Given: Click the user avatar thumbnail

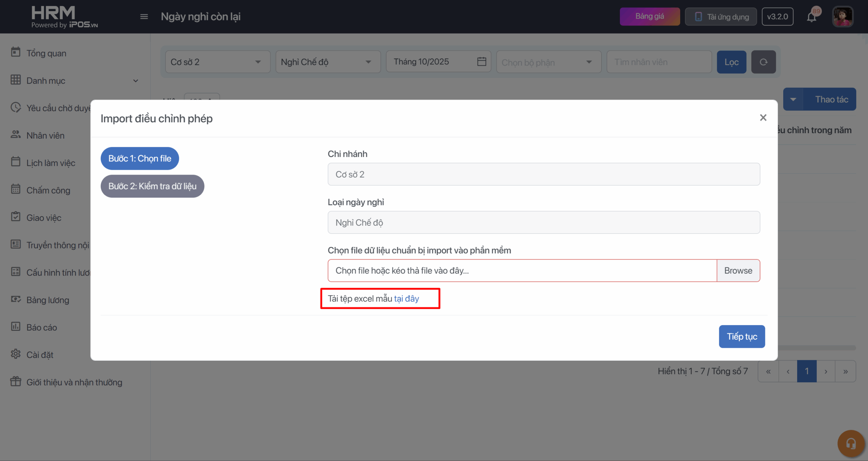Looking at the screenshot, I should click(x=842, y=17).
